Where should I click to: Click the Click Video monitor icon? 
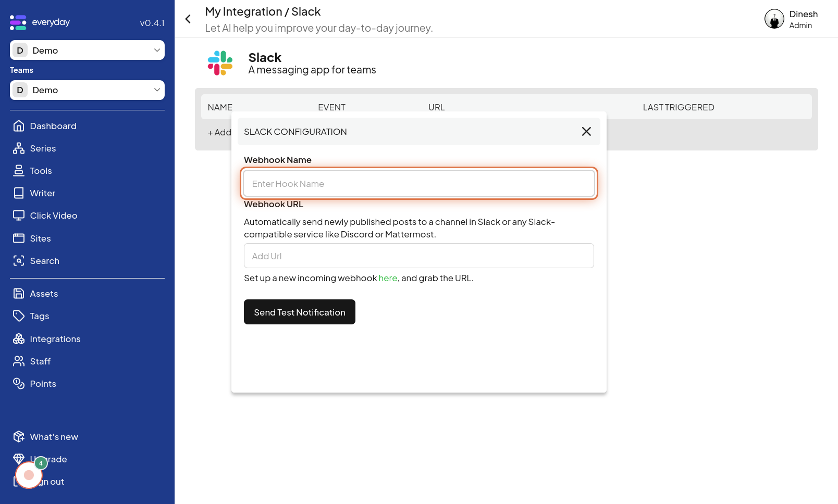click(x=19, y=216)
